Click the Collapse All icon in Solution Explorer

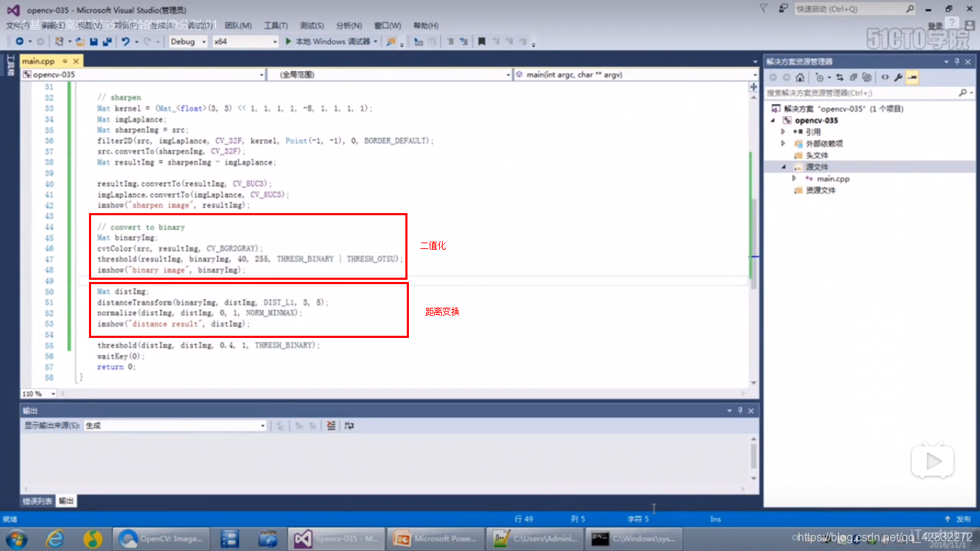point(854,77)
